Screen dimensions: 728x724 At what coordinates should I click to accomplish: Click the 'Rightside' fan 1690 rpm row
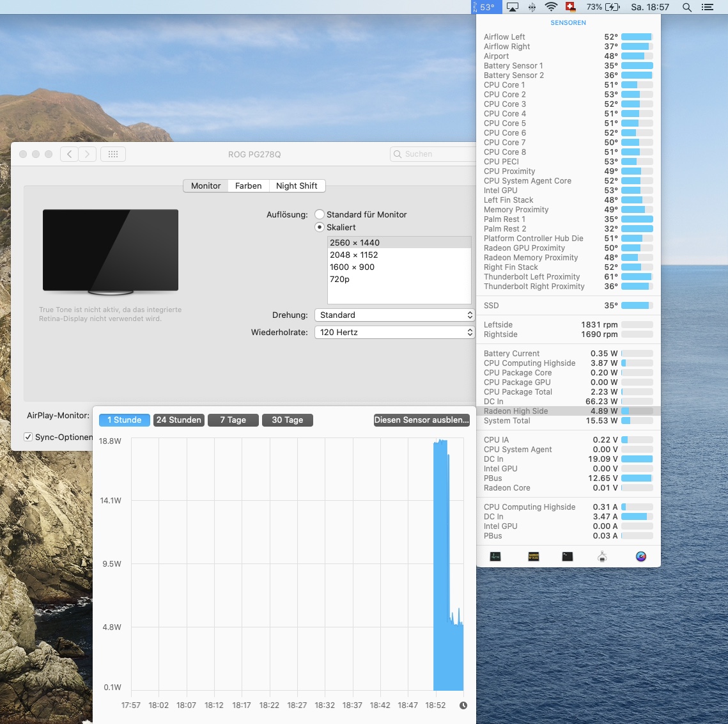click(x=568, y=334)
